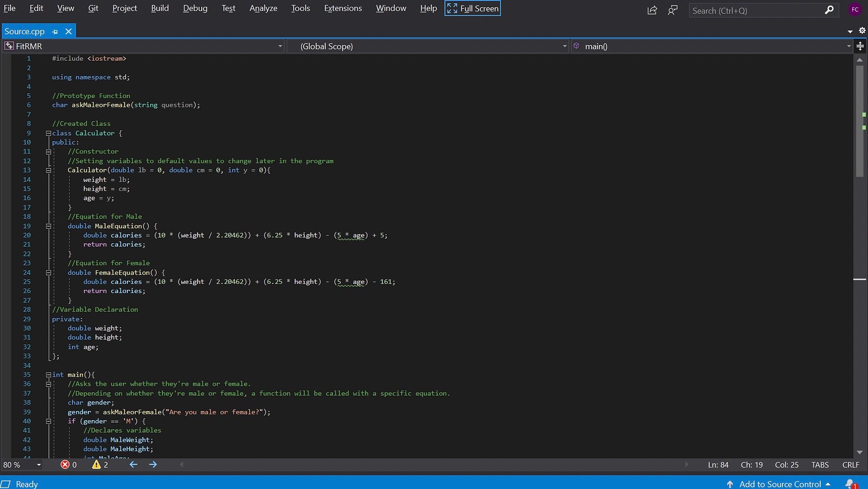Click the split editor window icon
Image resolution: width=868 pixels, height=489 pixels.
[x=860, y=46]
